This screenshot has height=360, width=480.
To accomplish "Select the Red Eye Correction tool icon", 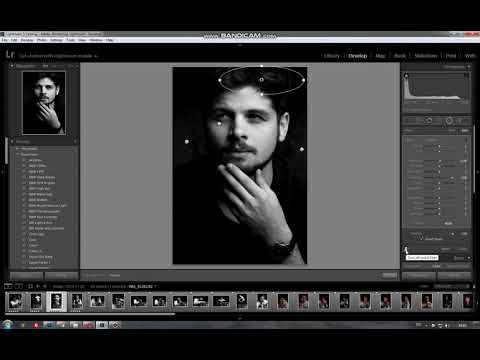I will pos(429,120).
